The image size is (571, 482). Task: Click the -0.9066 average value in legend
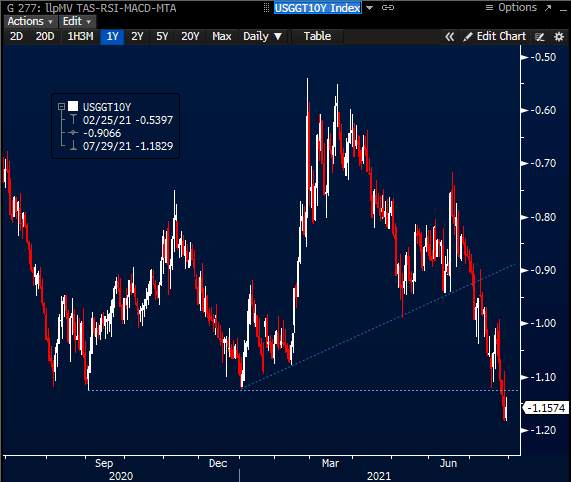click(x=102, y=133)
